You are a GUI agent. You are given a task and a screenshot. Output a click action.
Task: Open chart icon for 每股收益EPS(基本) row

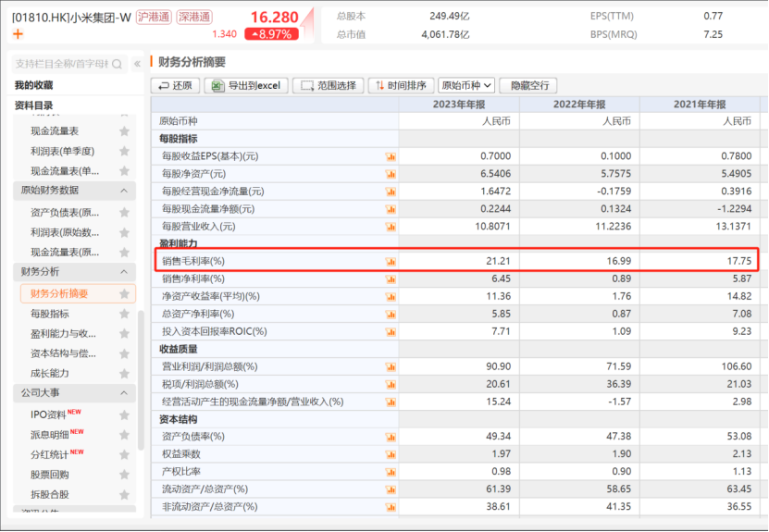pyautogui.click(x=391, y=157)
